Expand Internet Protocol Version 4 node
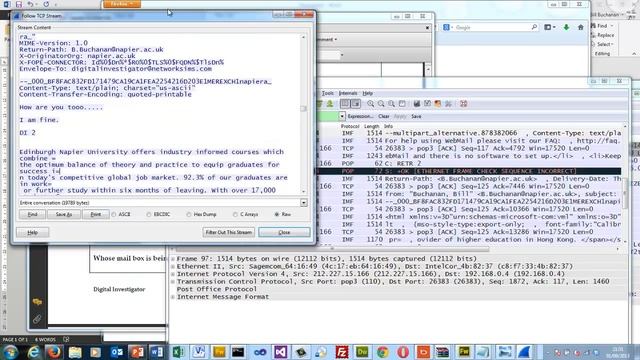 173,274
